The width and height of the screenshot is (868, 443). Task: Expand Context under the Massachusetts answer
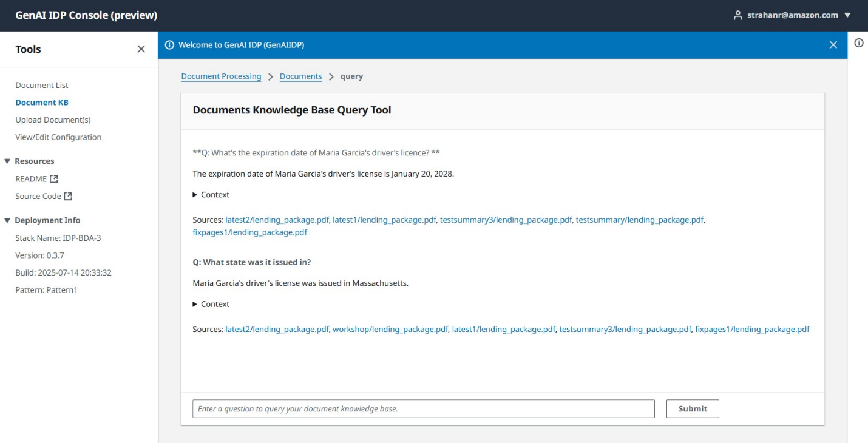[211, 304]
